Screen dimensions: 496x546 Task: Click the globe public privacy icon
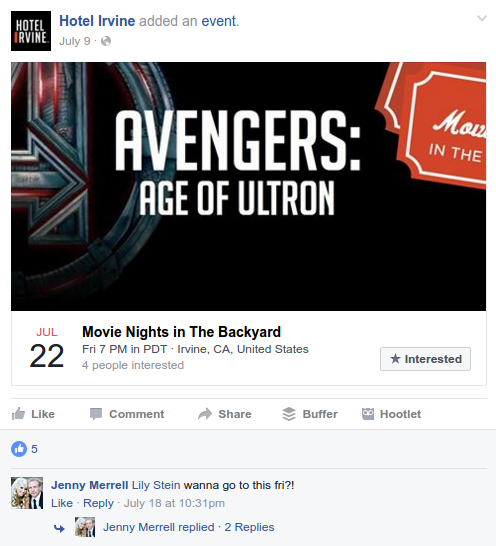[106, 41]
